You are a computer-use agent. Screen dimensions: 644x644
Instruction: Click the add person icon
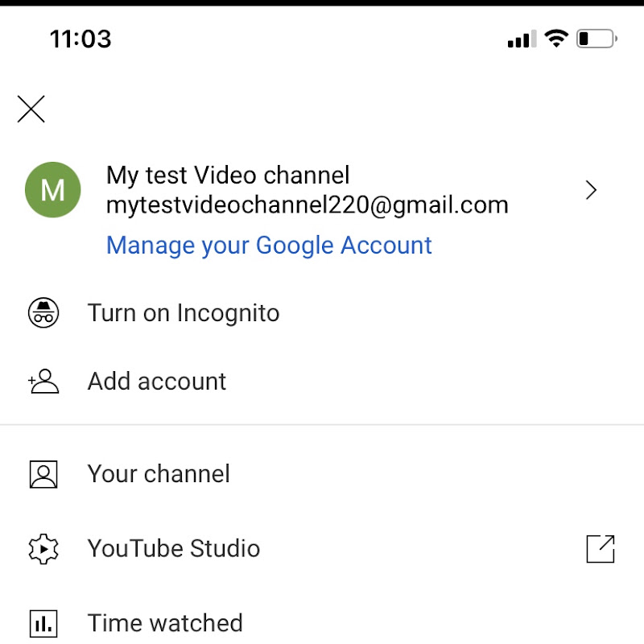[43, 381]
